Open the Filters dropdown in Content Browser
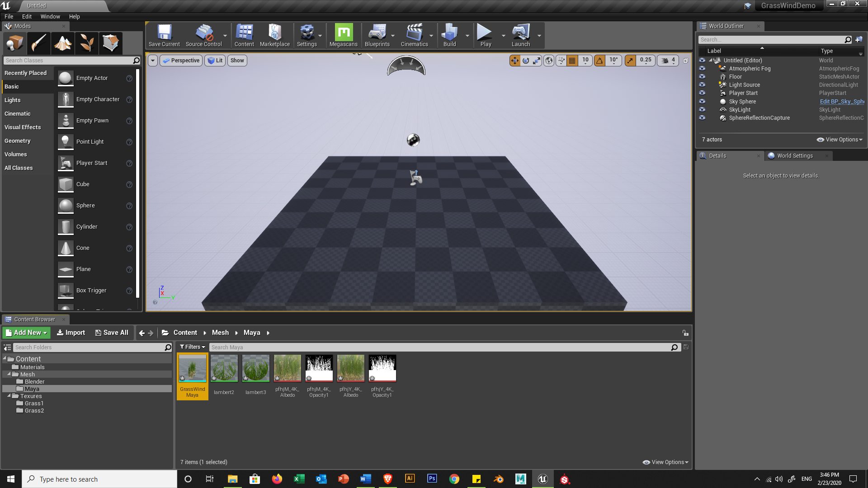The height and width of the screenshot is (488, 868). click(192, 347)
